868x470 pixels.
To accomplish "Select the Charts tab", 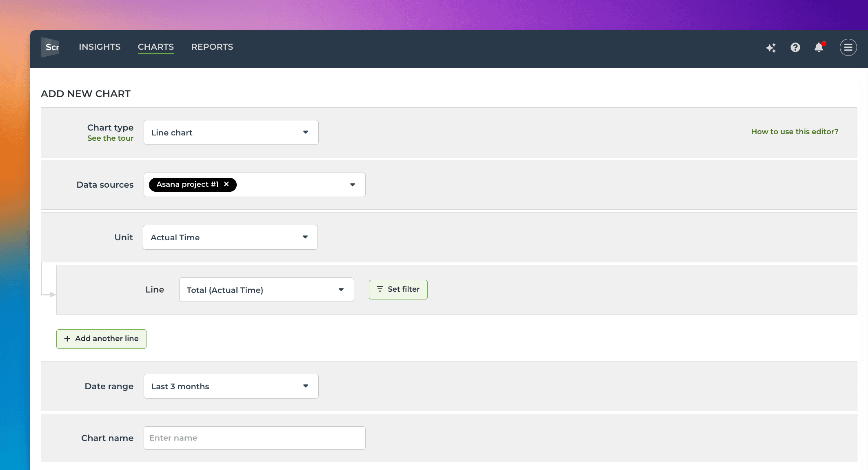I will point(155,47).
